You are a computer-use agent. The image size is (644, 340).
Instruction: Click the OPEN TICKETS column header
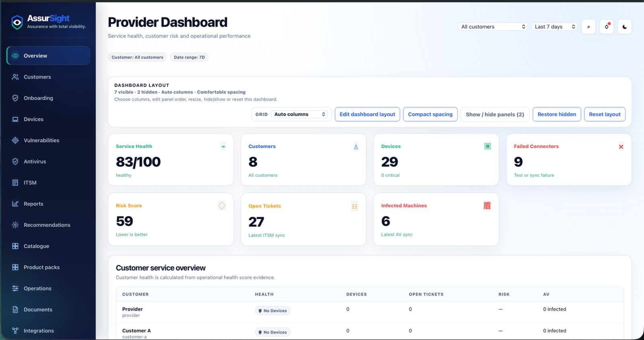(426, 294)
